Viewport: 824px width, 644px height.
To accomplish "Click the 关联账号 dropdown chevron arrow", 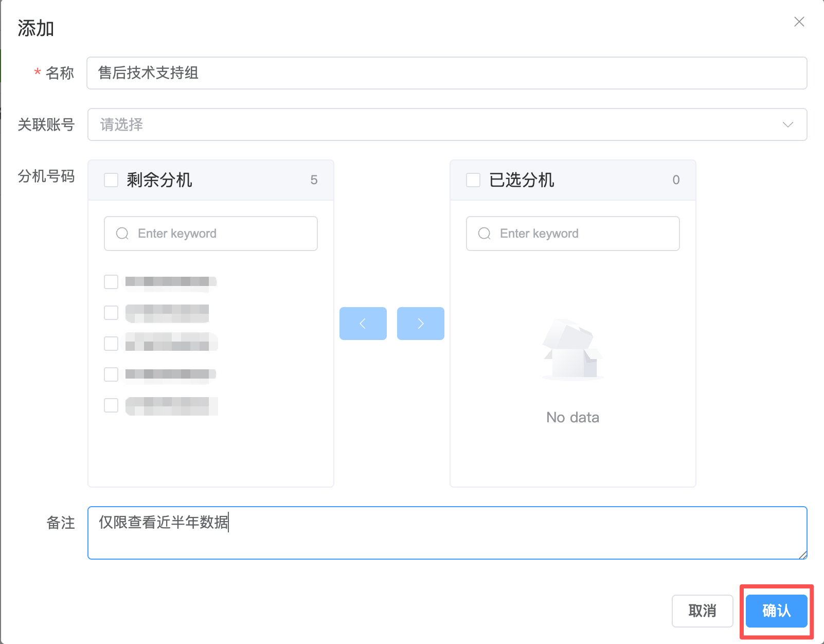I will (x=787, y=124).
